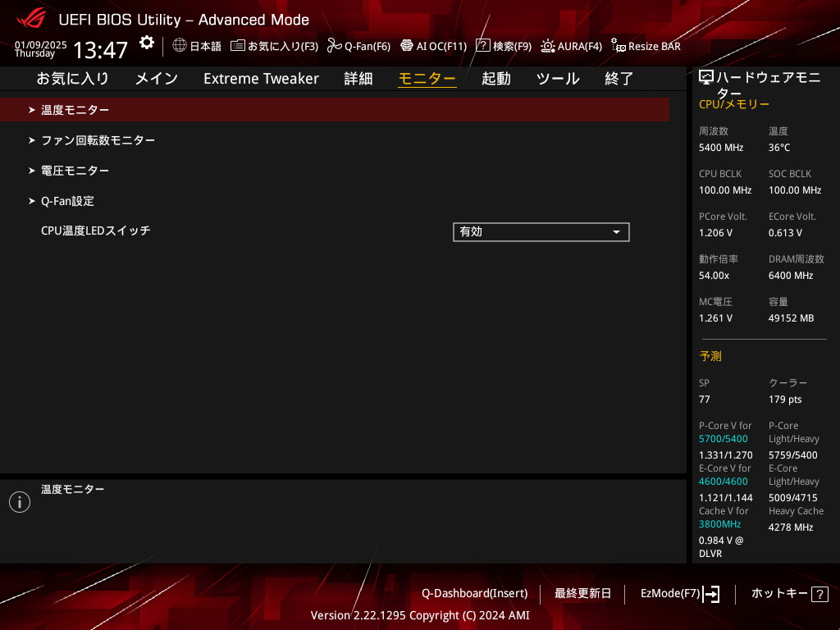Open the CPU温度LEDスイッチ dropdown

(541, 232)
